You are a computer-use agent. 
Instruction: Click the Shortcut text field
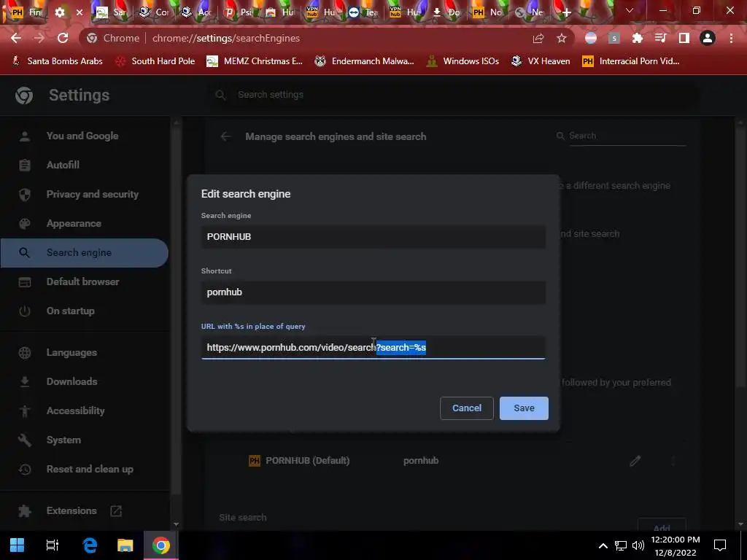click(x=373, y=292)
